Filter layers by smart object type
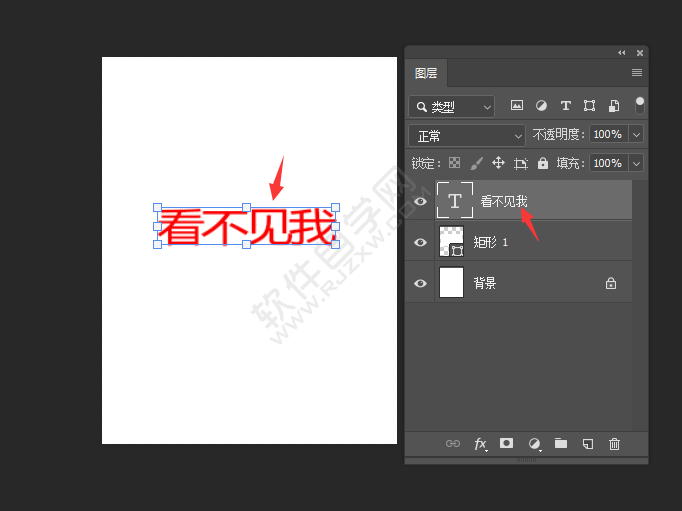Screen dimensions: 682x511 click(614, 106)
